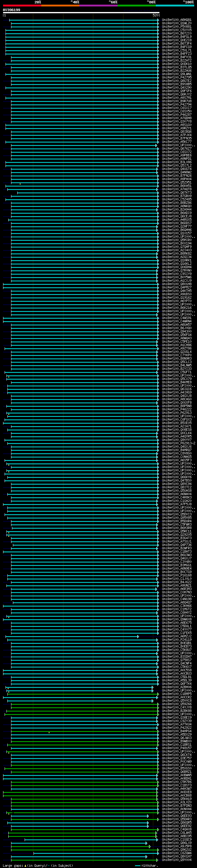Select hit label UniRef100_A7PJK4
Viewport: 197px width, 868px height.
[176, 135]
